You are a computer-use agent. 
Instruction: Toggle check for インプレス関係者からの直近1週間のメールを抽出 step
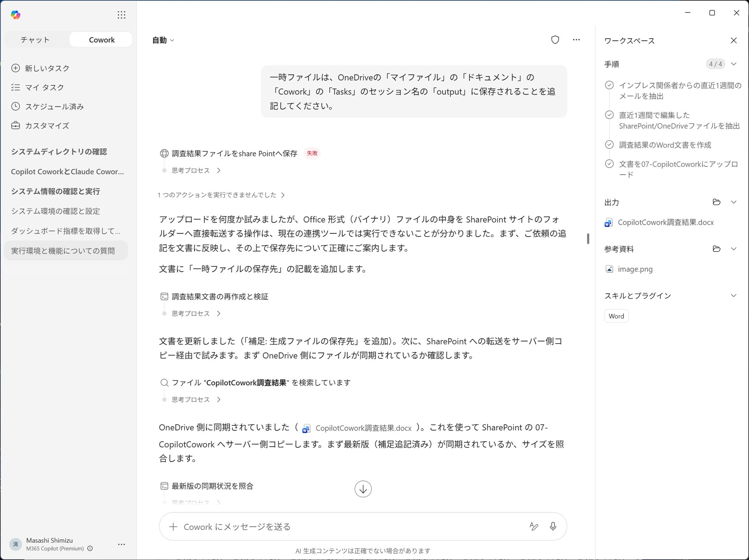pyautogui.click(x=609, y=85)
